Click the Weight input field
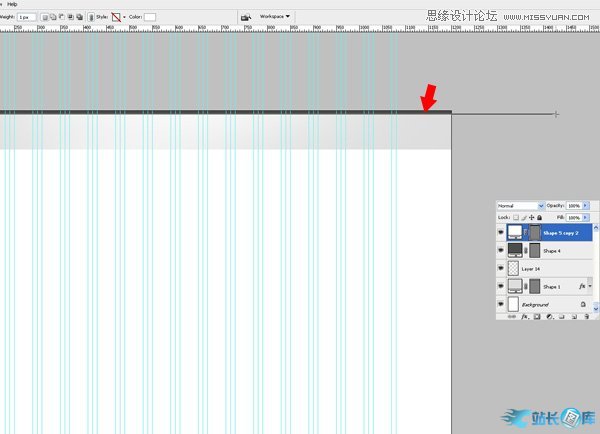 [26, 17]
